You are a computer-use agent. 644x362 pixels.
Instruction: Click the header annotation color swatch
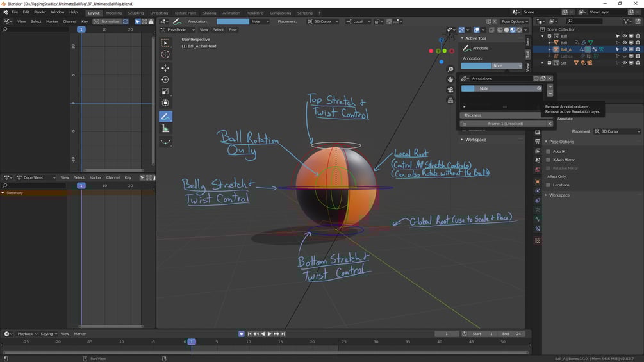tap(233, 21)
